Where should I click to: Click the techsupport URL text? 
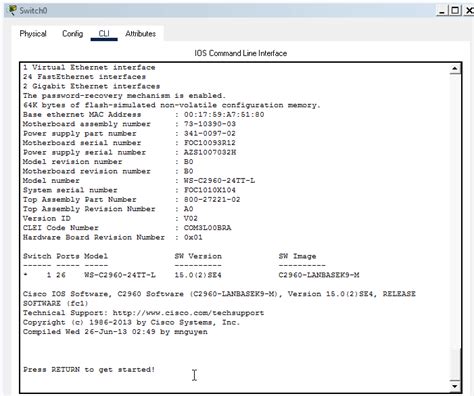[188, 313]
